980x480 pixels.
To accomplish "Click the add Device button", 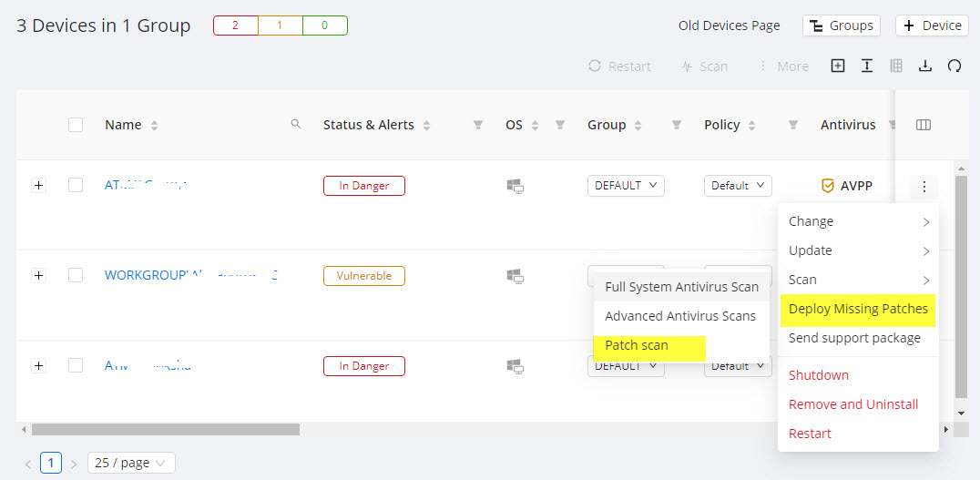I will [x=932, y=26].
